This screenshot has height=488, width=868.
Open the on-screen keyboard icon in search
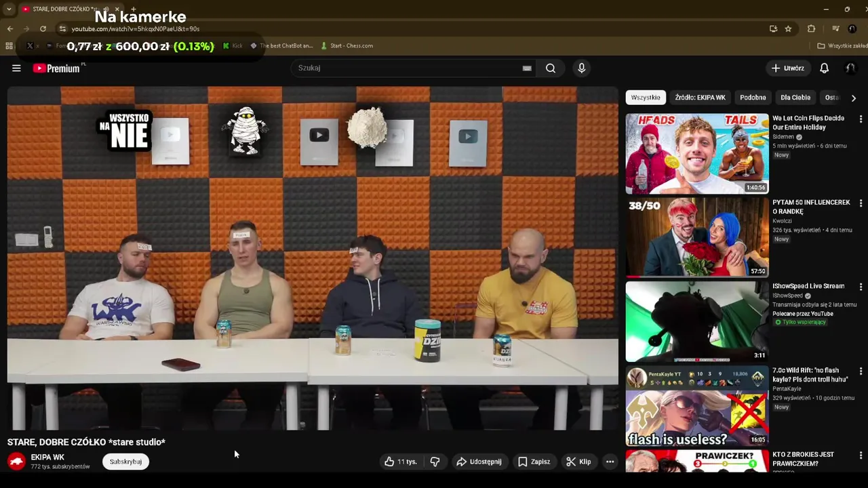[527, 68]
